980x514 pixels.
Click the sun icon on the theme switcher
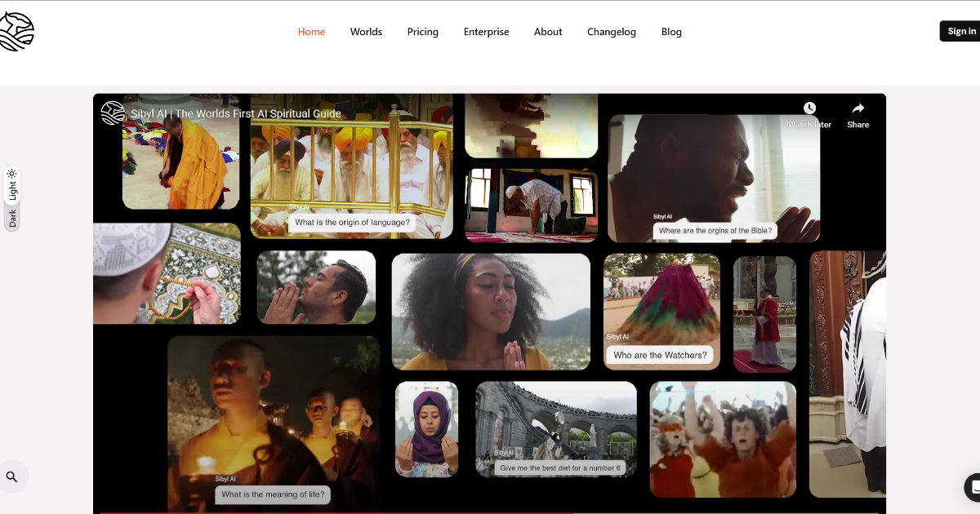tap(11, 173)
